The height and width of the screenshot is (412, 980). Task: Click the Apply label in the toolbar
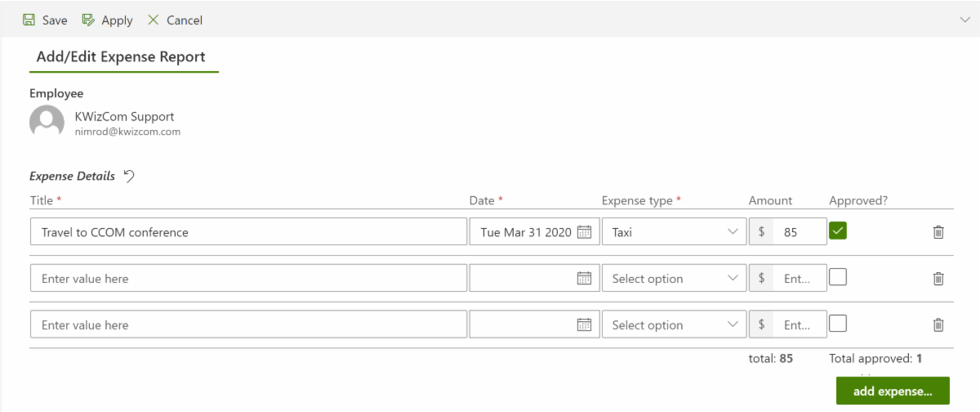point(117,20)
